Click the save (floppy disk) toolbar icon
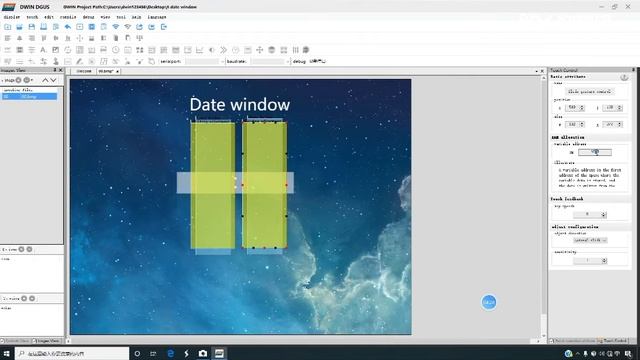This screenshot has width=640, height=360. point(31,27)
